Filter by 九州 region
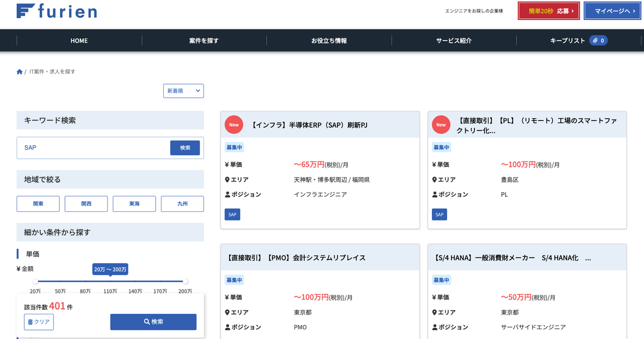Viewport: 644px width, 339px height. [182, 204]
